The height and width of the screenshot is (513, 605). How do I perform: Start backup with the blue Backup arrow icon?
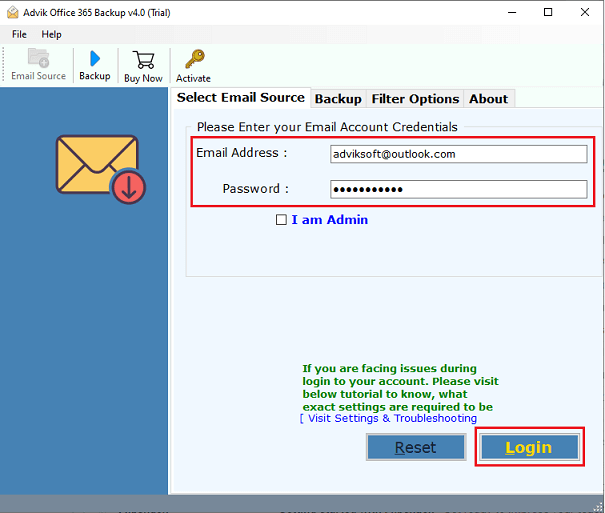[x=95, y=59]
